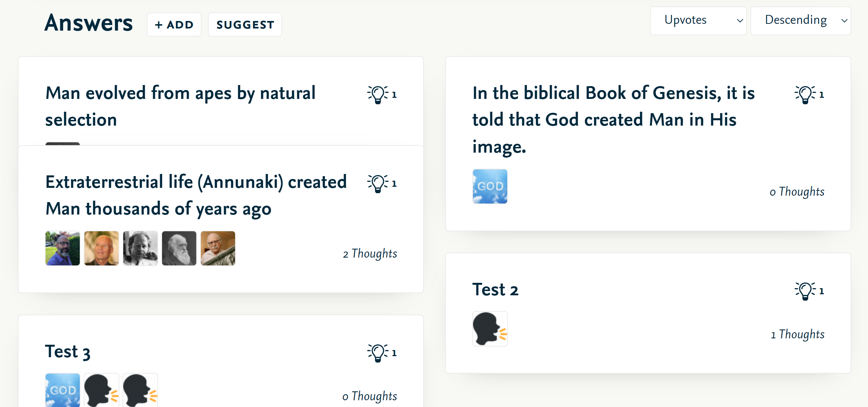
Task: Open the Upvotes sort dropdown
Action: [x=698, y=21]
